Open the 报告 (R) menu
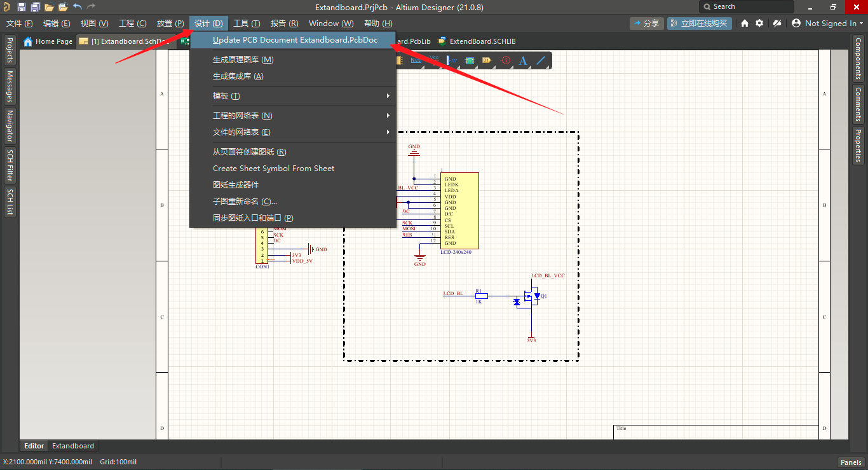The width and height of the screenshot is (868, 470). [x=284, y=24]
